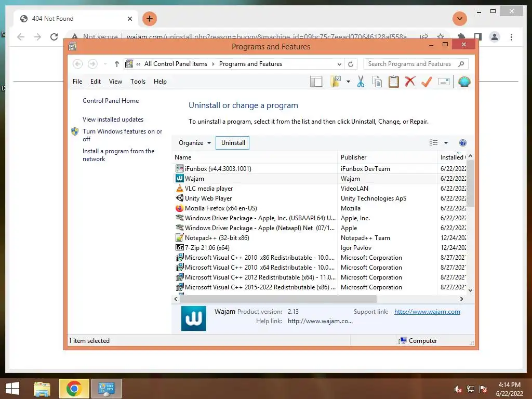
Task: Click Control Panel taskbar icon
Action: click(107, 389)
